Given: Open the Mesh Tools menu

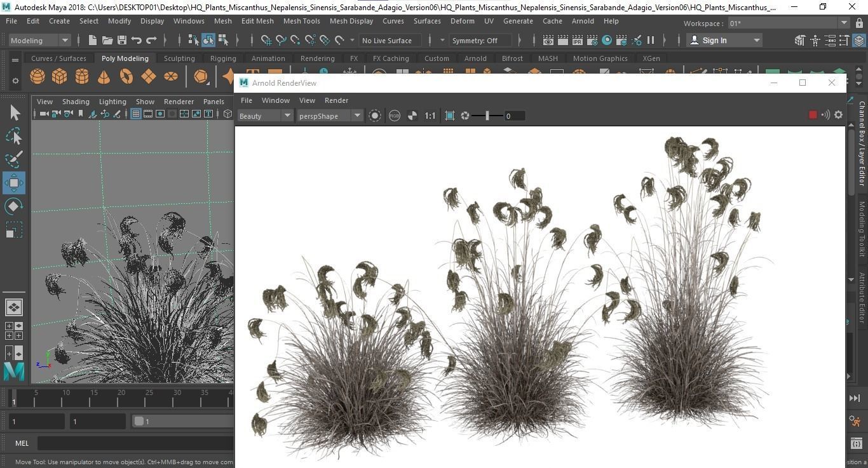Looking at the screenshot, I should (301, 21).
